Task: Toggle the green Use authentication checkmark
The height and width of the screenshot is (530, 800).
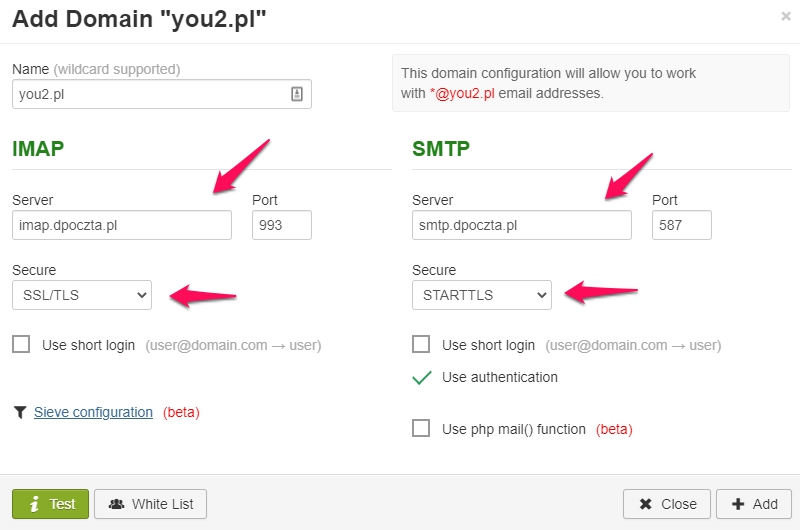Action: pos(421,377)
